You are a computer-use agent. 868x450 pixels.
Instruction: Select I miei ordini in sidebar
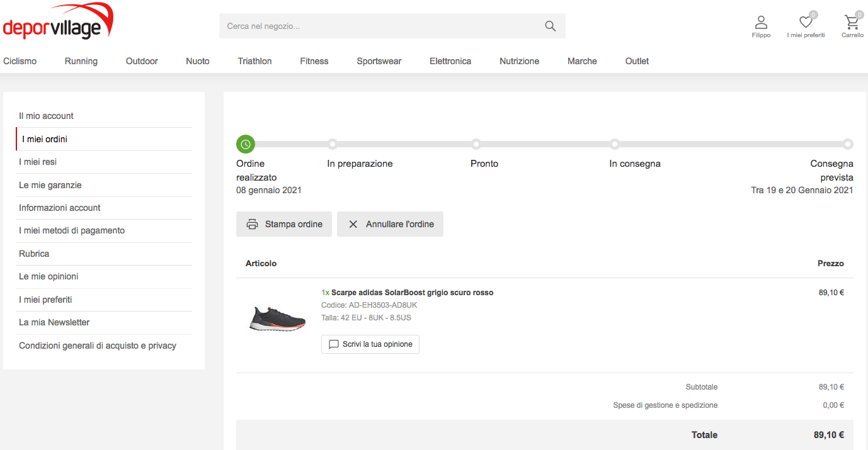pos(104,139)
